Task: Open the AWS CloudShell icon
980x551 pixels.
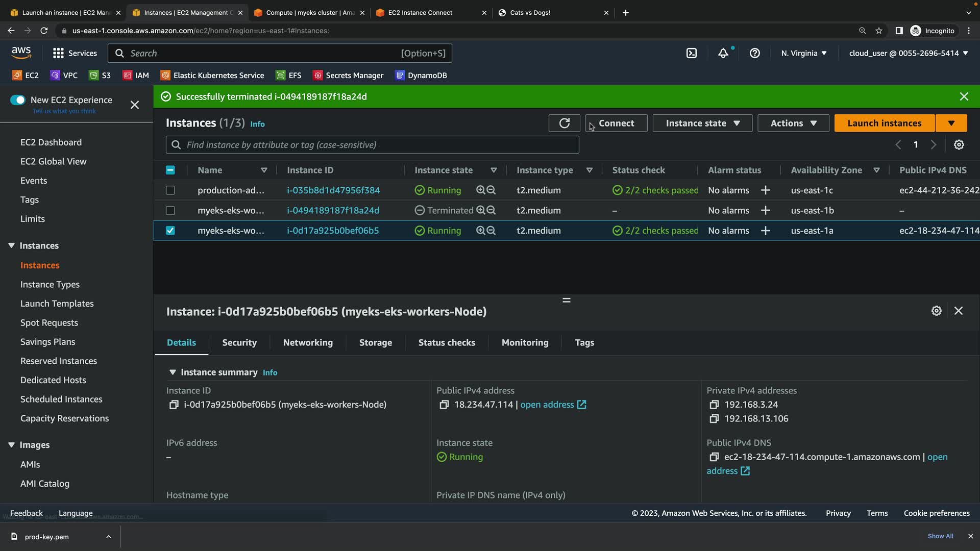Action: click(x=691, y=53)
